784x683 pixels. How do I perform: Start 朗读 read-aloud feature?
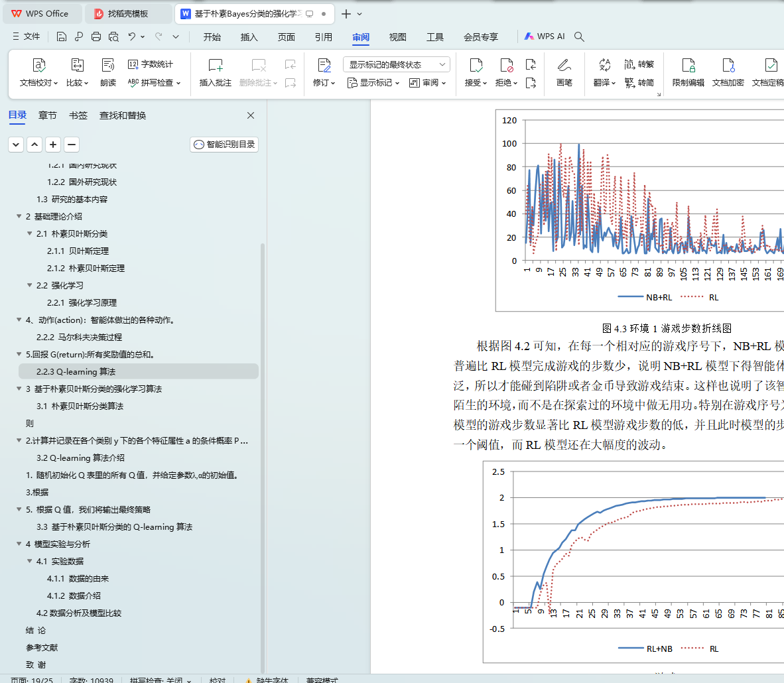pos(108,72)
